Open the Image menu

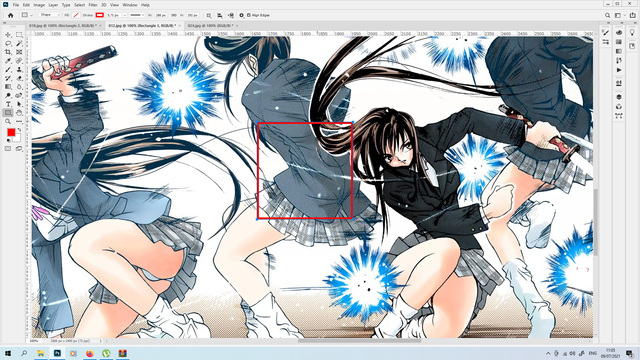(39, 5)
